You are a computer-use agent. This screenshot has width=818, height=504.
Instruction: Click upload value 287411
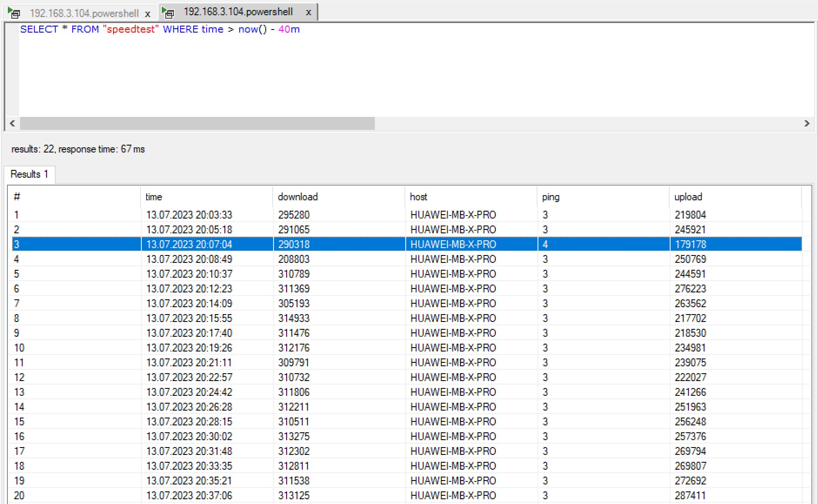pyautogui.click(x=691, y=495)
